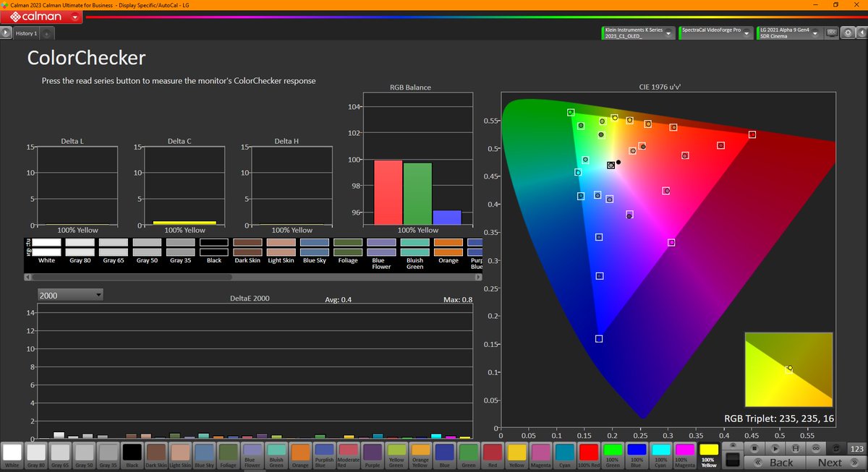Viewport: 868px width, 472px height.
Task: Open the settings gear icon
Action: coord(848,33)
